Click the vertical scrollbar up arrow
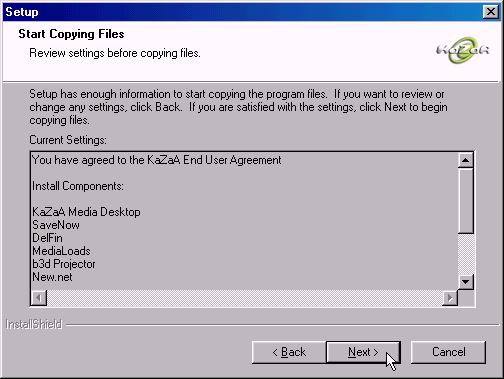 [466, 161]
